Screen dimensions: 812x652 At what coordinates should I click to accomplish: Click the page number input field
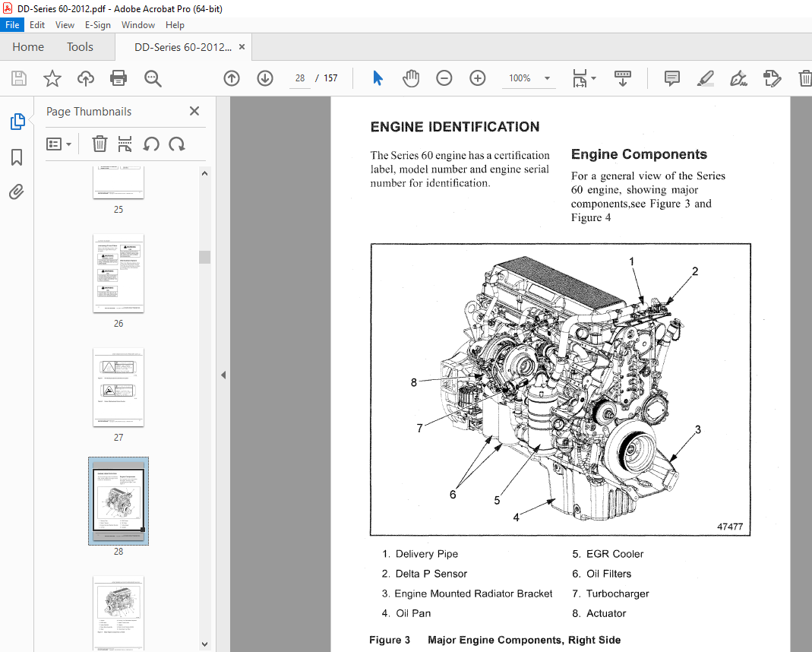point(300,78)
